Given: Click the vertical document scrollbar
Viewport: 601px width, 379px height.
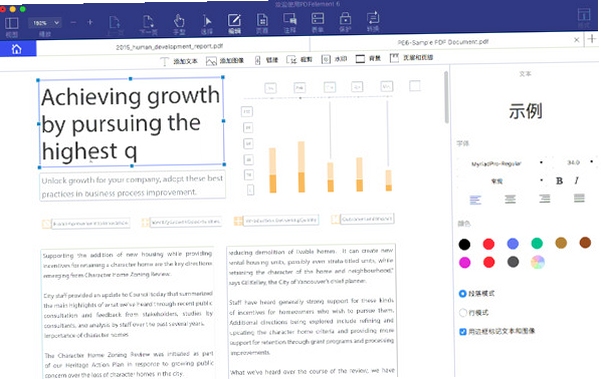Looking at the screenshot, I should pos(446,97).
